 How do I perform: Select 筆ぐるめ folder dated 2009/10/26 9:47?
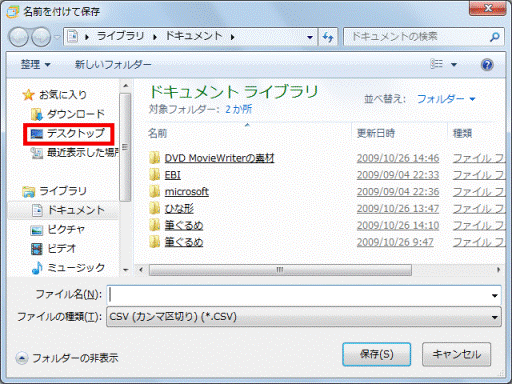(184, 242)
